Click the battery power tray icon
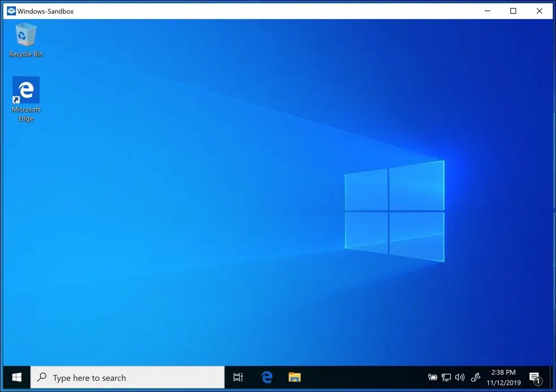The width and height of the screenshot is (556, 392). pyautogui.click(x=433, y=377)
